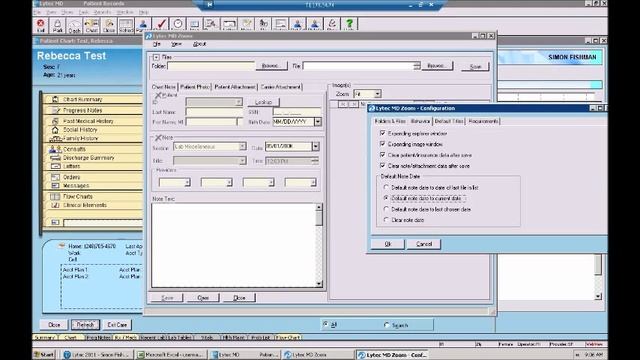Toggle Expanding explorer window checkbox
This screenshot has width=640, height=360.
coord(382,133)
